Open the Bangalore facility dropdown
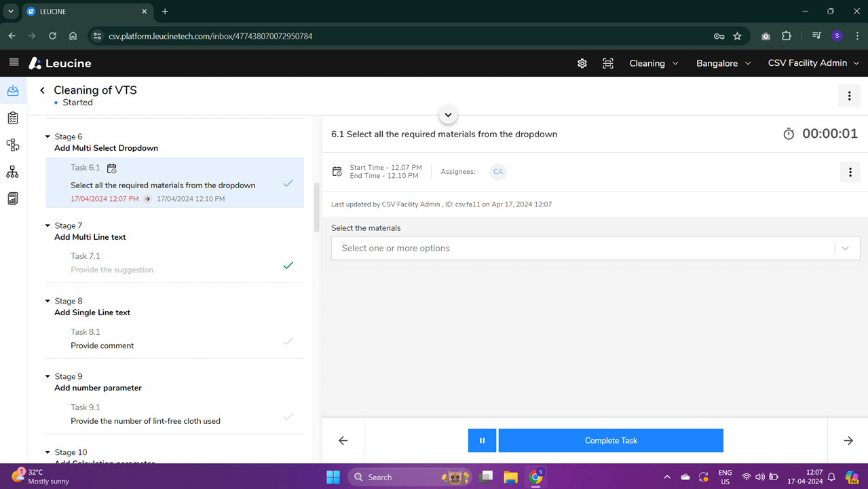Screen dimensions: 868x489 point(723,63)
